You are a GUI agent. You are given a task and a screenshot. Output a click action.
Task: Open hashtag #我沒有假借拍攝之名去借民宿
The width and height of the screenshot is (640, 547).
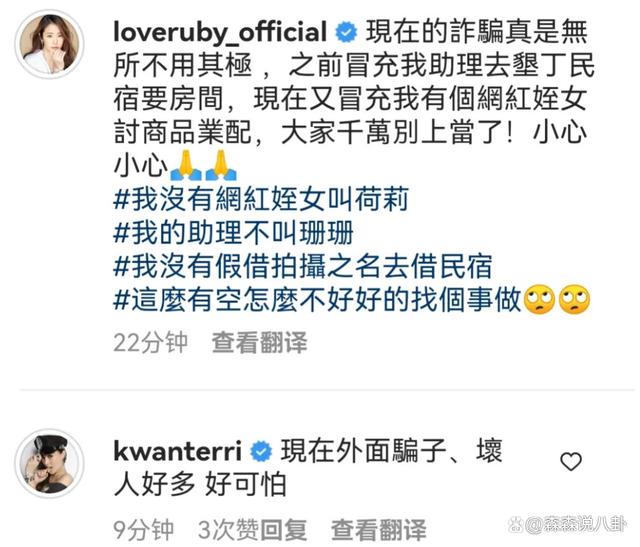(302, 266)
